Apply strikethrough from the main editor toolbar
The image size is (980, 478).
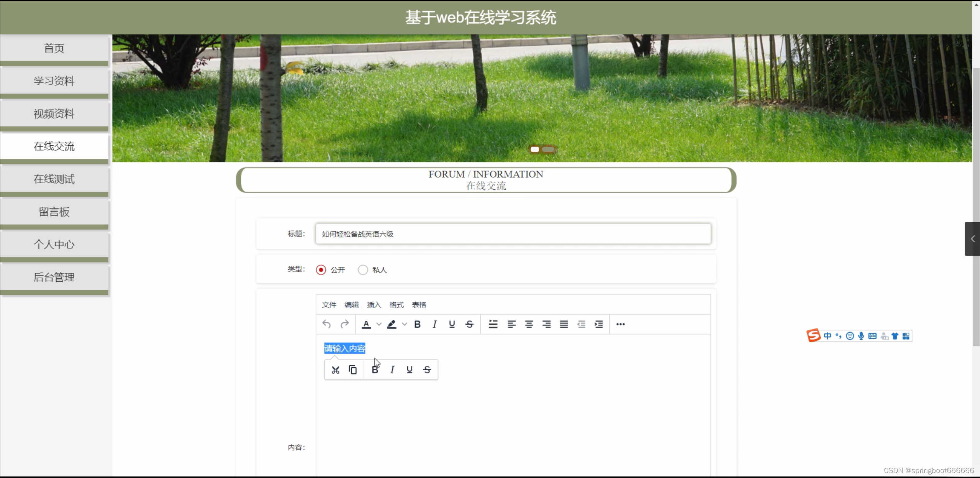pos(469,324)
